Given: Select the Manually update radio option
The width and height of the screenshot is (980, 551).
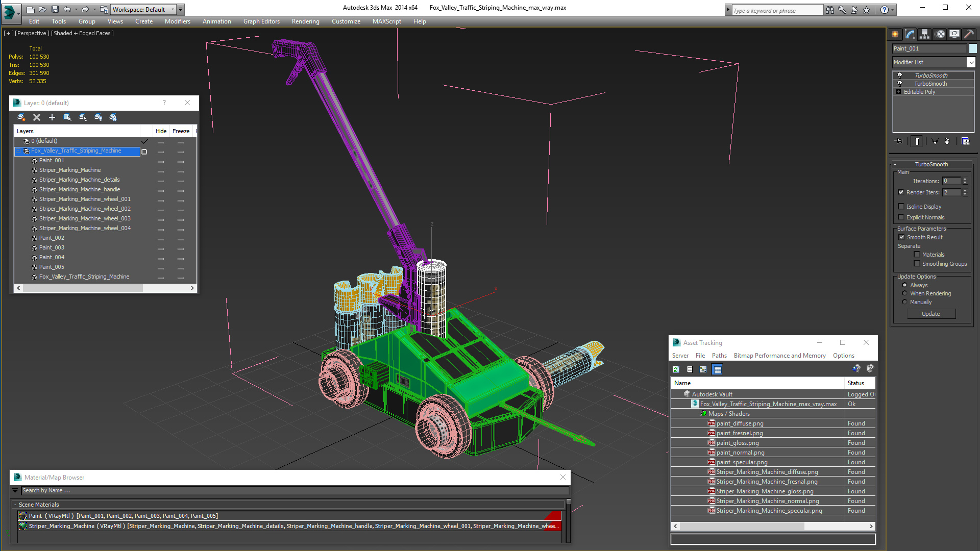Looking at the screenshot, I should (x=904, y=302).
